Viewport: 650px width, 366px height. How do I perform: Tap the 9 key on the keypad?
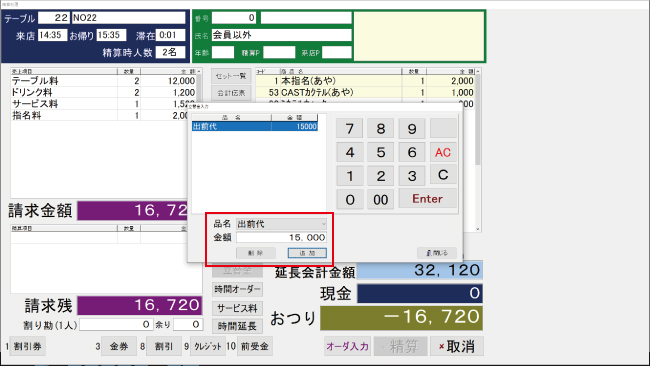click(x=412, y=129)
